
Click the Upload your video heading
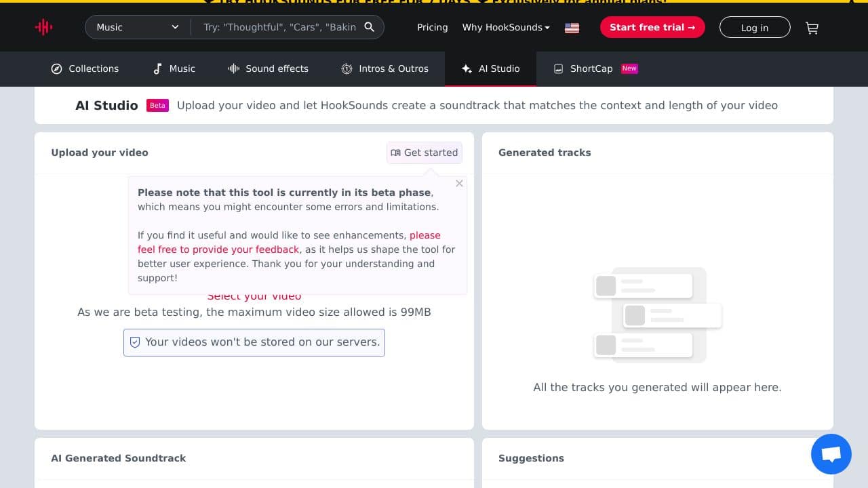pyautogui.click(x=100, y=152)
